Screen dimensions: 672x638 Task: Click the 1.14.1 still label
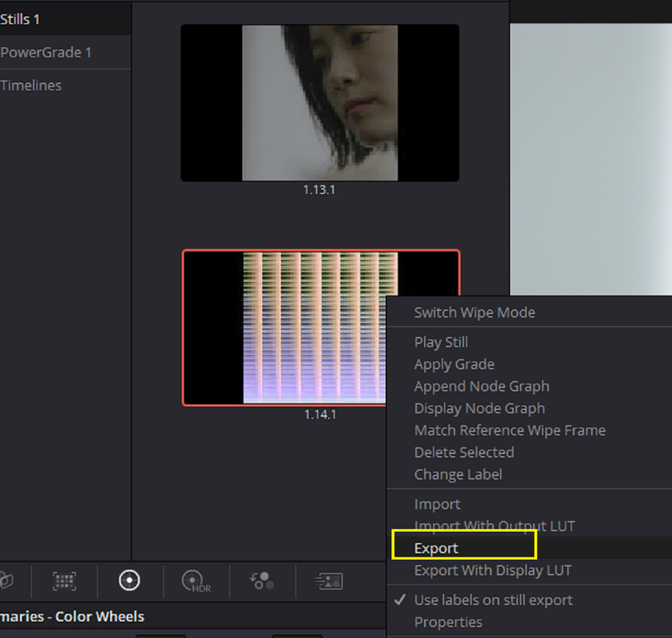[x=320, y=415]
